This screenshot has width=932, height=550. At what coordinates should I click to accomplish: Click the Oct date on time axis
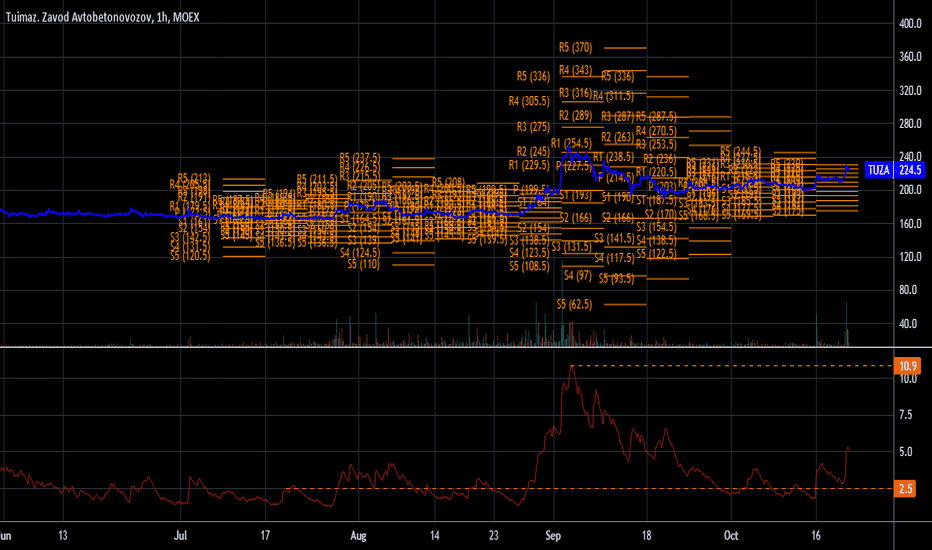(731, 536)
